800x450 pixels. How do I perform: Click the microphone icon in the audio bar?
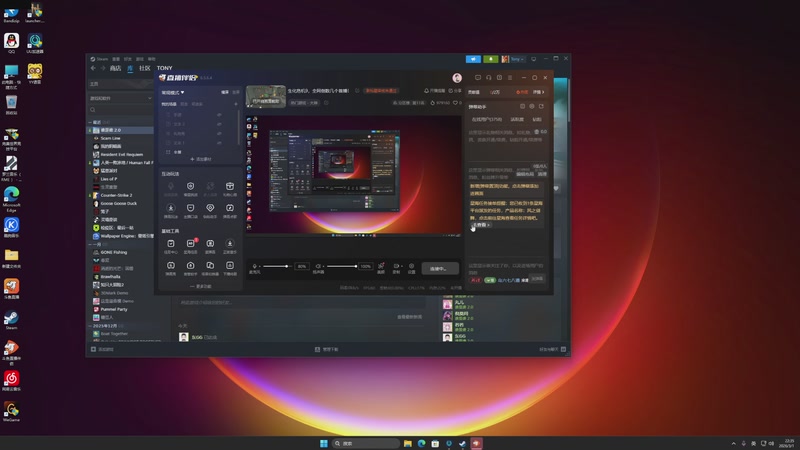255,266
